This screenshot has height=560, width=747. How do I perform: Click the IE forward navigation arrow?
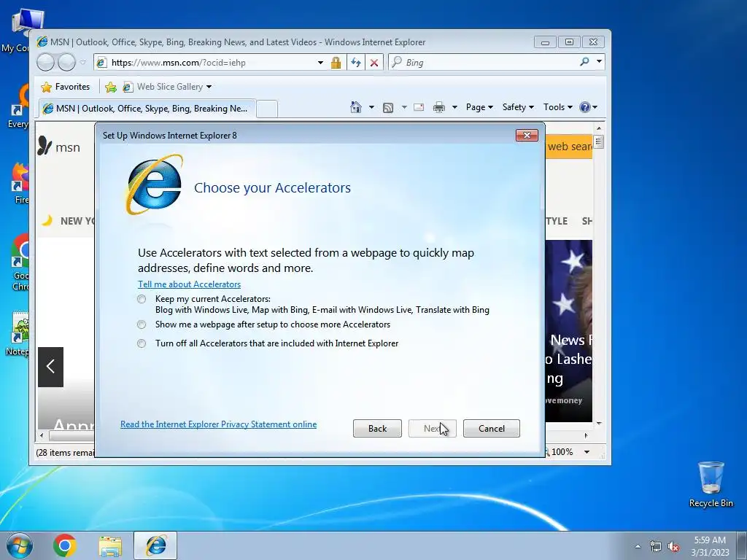coord(66,62)
